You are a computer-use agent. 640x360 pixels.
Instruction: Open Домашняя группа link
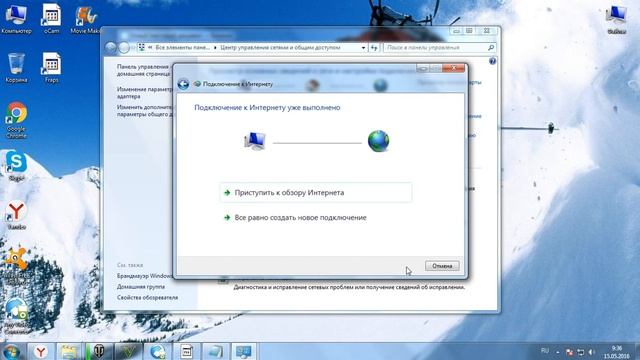(141, 287)
